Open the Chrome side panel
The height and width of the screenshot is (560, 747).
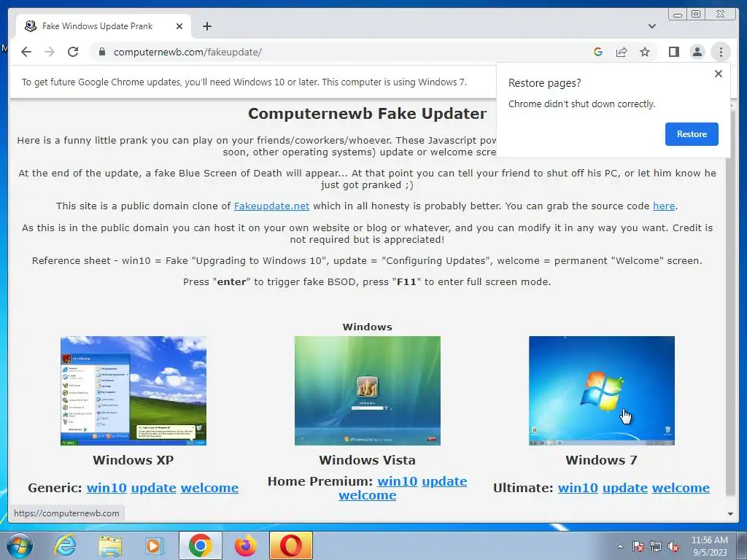coord(673,52)
